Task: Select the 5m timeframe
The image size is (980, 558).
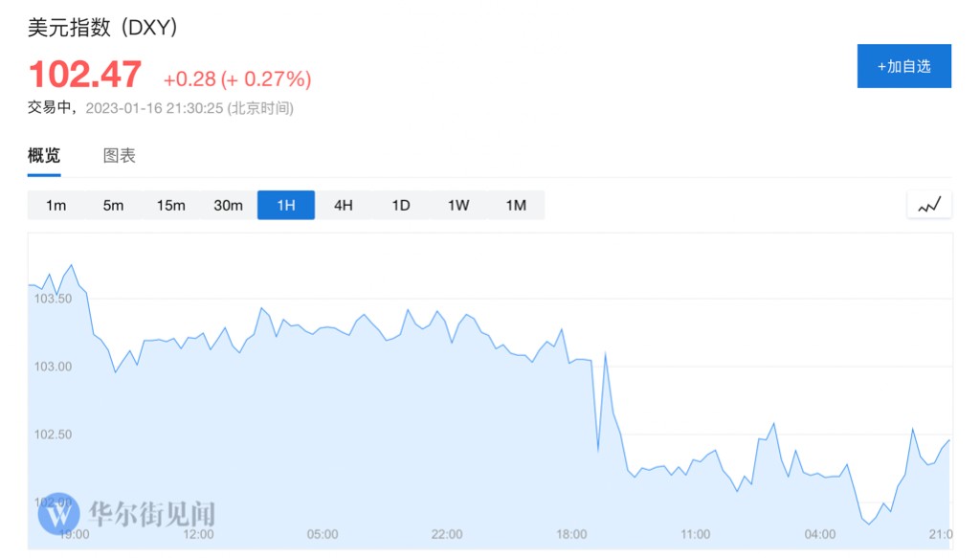Action: tap(114, 205)
